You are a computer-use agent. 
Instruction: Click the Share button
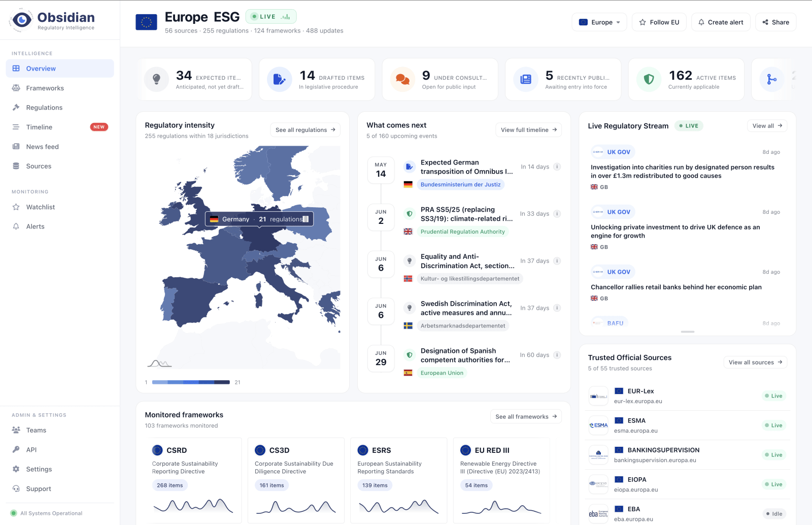point(776,22)
